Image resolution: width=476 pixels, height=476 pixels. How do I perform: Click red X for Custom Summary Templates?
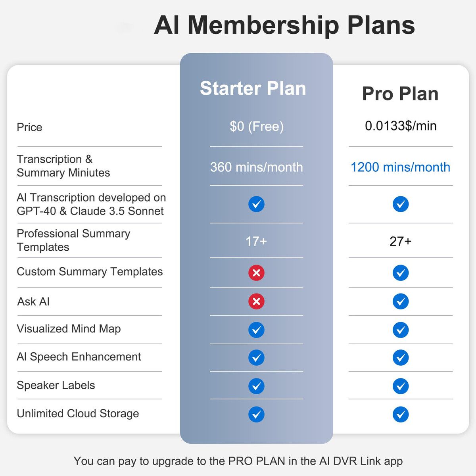tap(256, 273)
